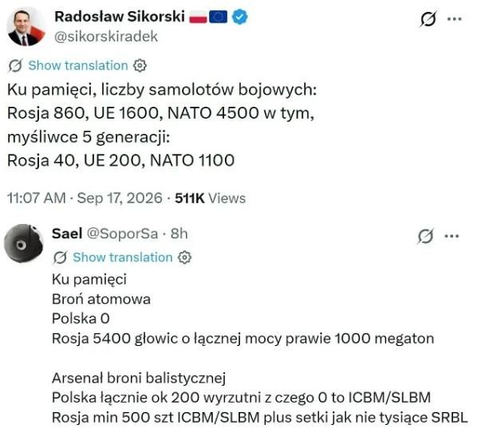Open translation settings gear on main post
477x448 pixels.
tap(140, 65)
